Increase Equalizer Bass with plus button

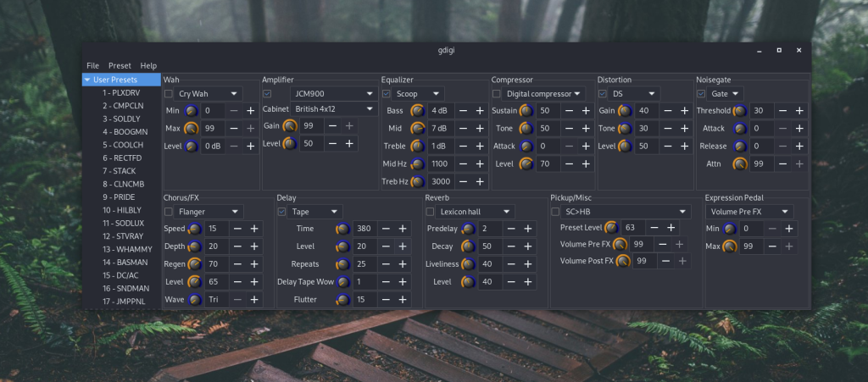click(x=480, y=111)
